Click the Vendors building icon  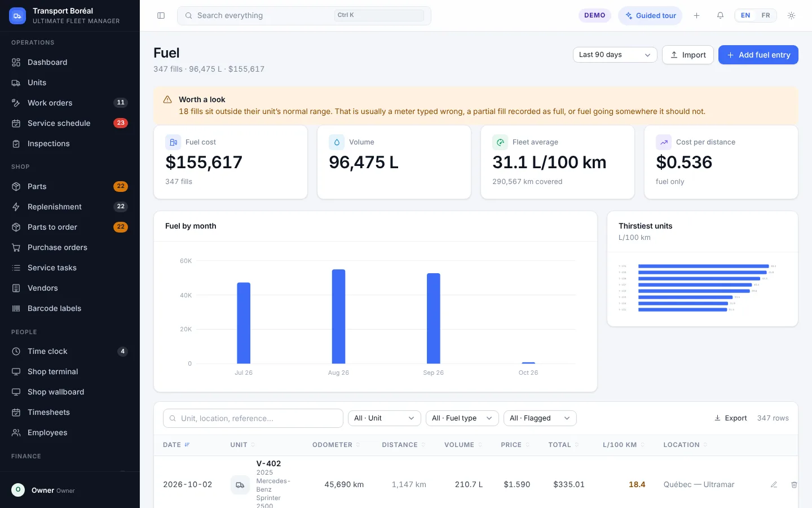pyautogui.click(x=16, y=288)
